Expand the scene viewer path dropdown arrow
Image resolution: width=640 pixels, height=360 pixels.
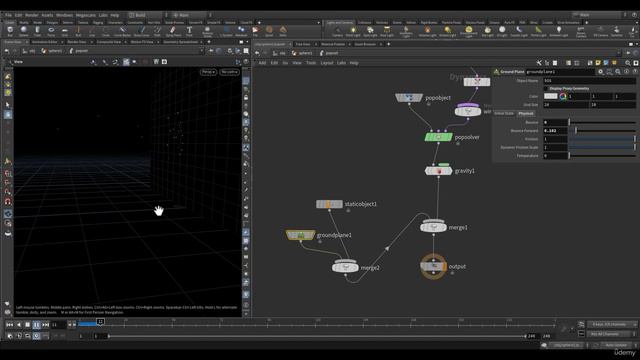[x=201, y=51]
